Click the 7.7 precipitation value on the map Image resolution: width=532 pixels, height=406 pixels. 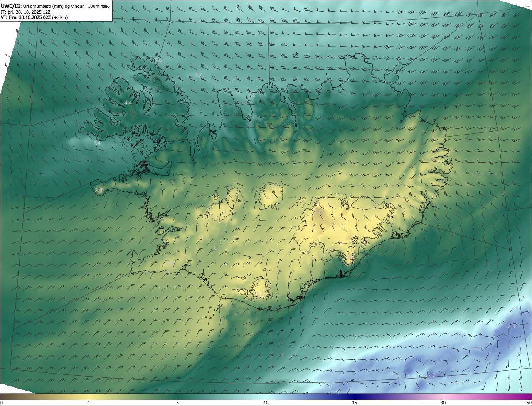click(x=198, y=75)
